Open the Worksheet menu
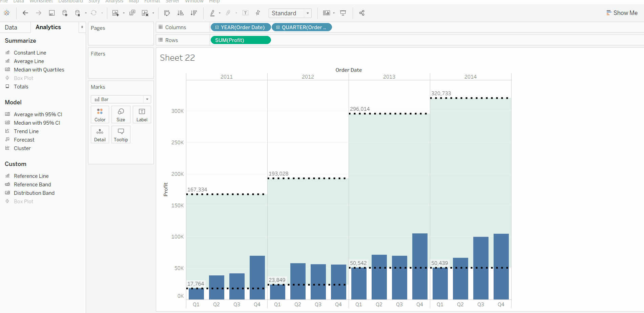 click(x=41, y=1)
